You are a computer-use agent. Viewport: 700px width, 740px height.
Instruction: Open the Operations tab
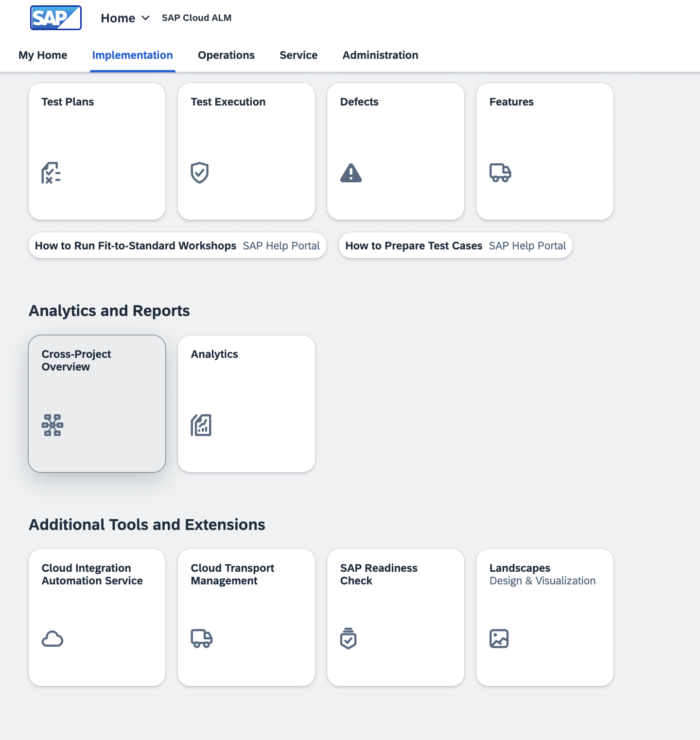pyautogui.click(x=226, y=55)
